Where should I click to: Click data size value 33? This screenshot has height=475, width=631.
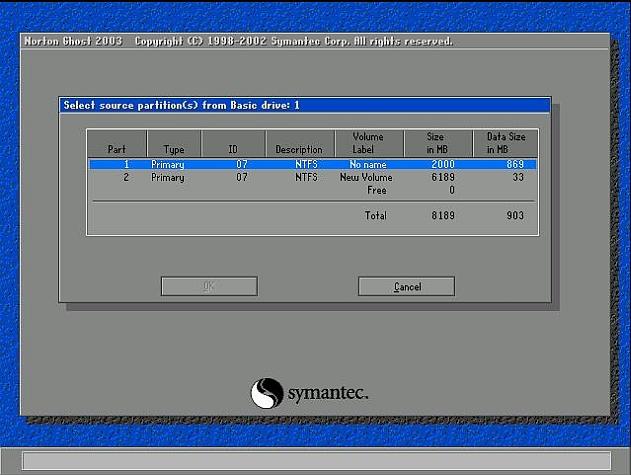518,177
